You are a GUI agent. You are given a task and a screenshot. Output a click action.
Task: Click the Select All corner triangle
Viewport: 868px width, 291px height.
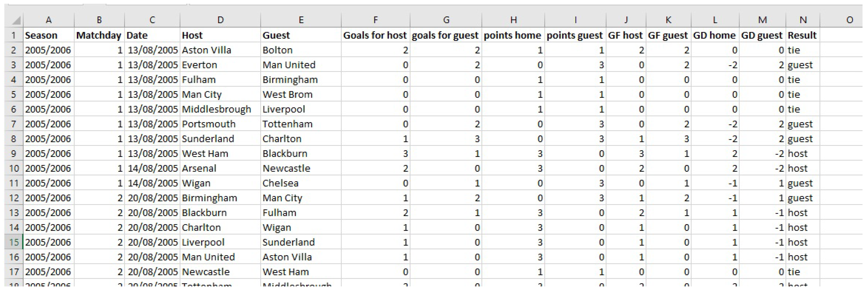[16, 21]
